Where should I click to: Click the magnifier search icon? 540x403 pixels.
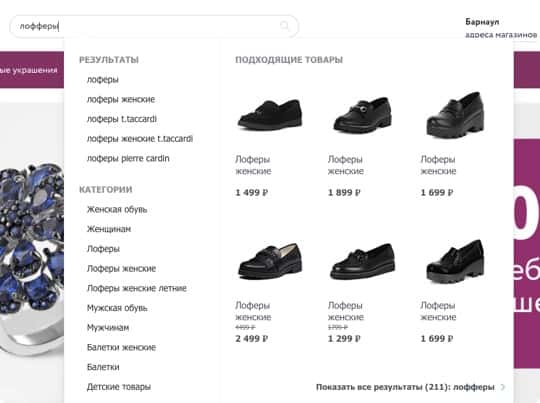click(x=285, y=25)
